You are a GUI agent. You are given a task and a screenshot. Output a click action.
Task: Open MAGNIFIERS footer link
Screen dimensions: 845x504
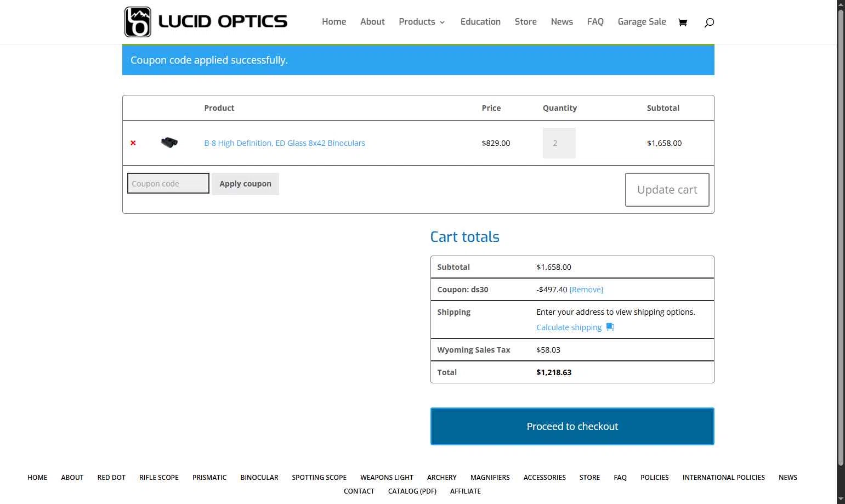tap(490, 478)
